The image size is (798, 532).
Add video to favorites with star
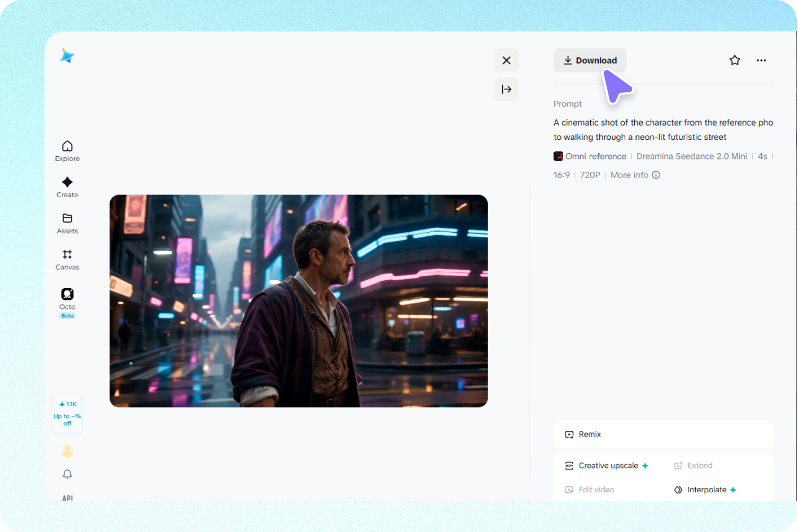pyautogui.click(x=734, y=60)
